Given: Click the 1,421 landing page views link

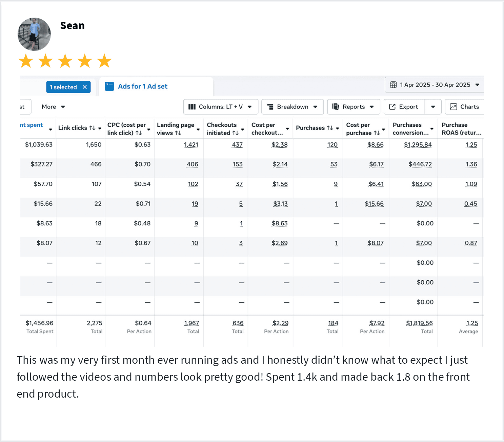Looking at the screenshot, I should tap(191, 145).
